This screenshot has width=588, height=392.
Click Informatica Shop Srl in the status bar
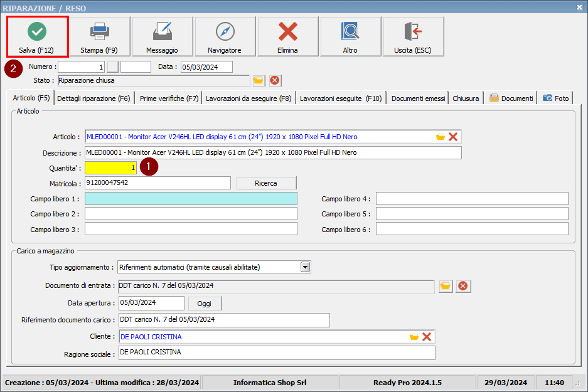pos(270,383)
